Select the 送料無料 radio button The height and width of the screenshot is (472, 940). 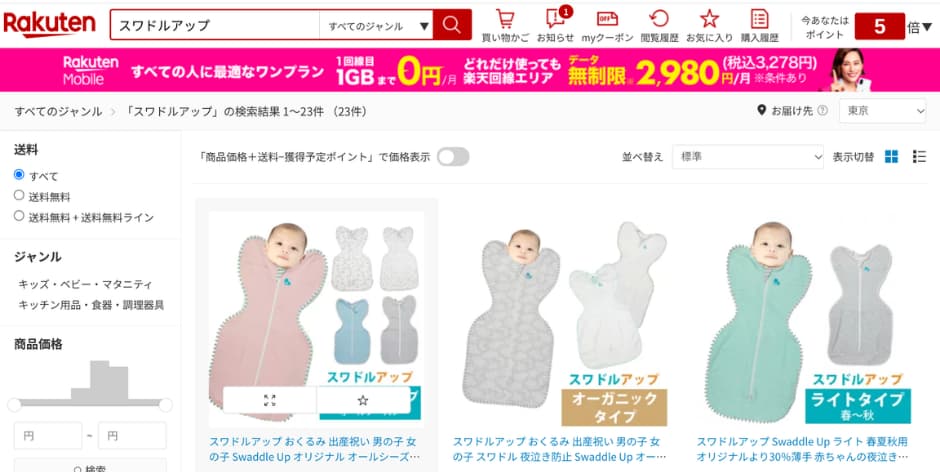pyautogui.click(x=19, y=196)
